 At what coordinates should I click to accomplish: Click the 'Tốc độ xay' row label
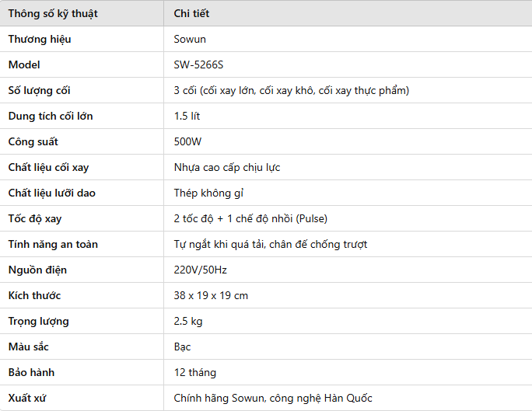click(x=35, y=219)
